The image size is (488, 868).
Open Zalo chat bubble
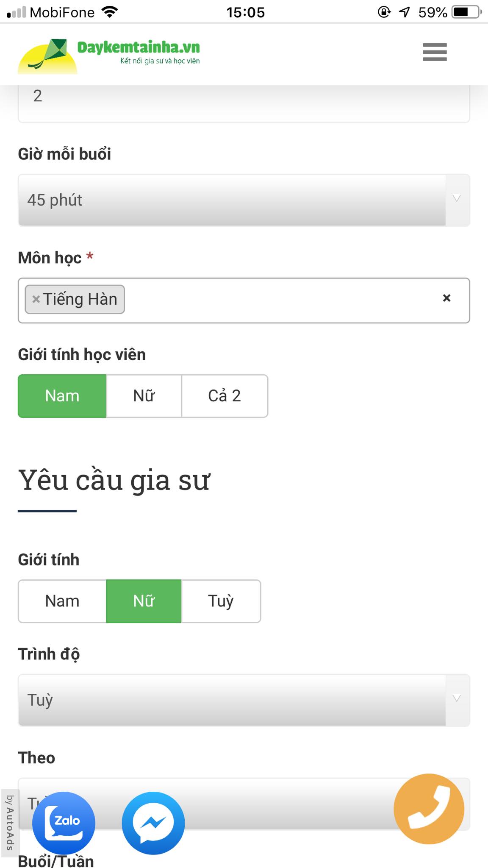click(x=64, y=823)
